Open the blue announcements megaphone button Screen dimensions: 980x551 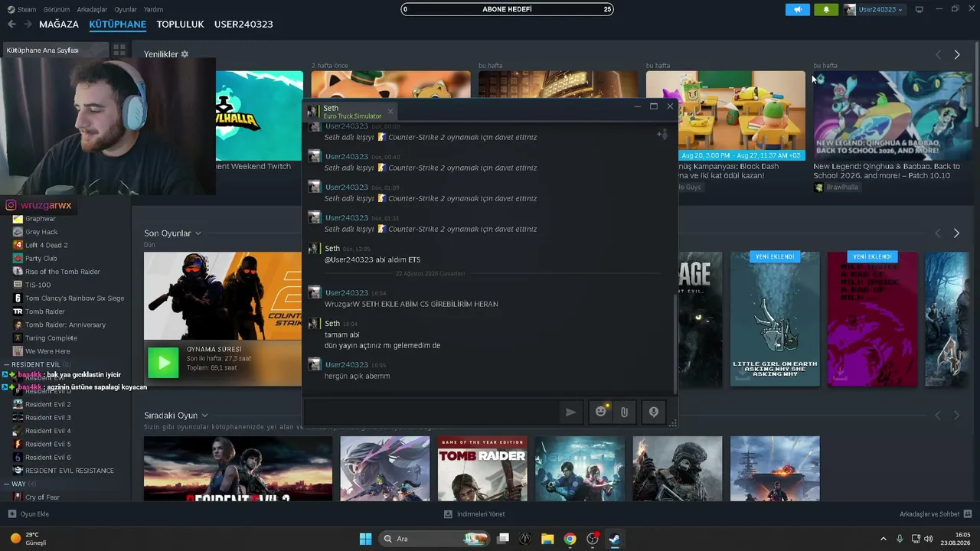pos(797,10)
